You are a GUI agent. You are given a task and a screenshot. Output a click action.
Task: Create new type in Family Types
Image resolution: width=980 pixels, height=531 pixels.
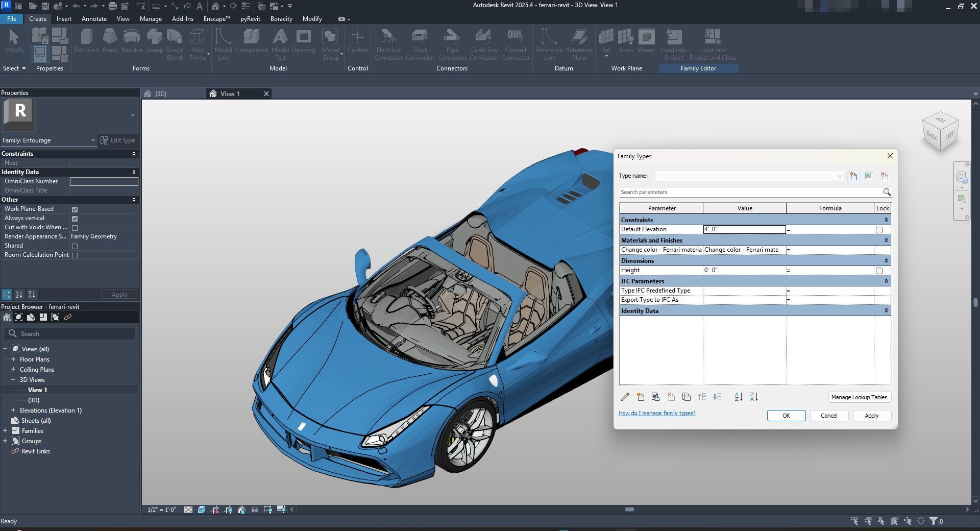point(853,176)
